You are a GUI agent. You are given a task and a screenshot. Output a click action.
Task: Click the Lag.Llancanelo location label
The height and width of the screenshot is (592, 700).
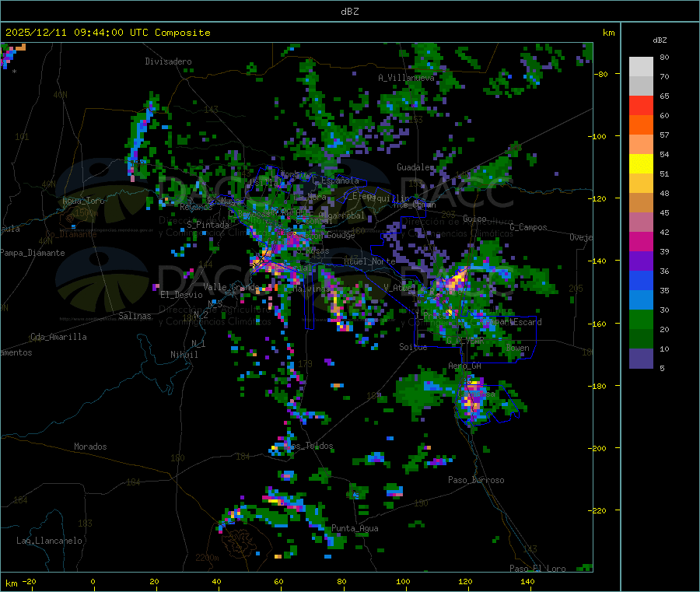coord(50,541)
